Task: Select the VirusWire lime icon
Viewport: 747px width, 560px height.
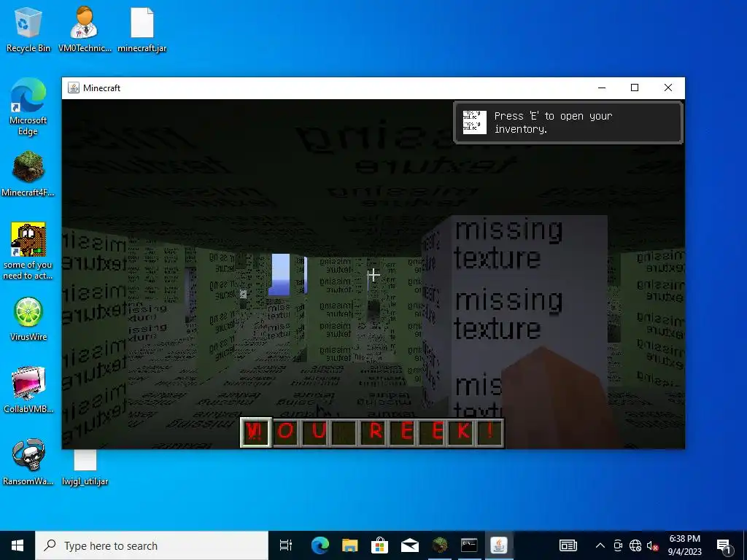Action: point(28,319)
